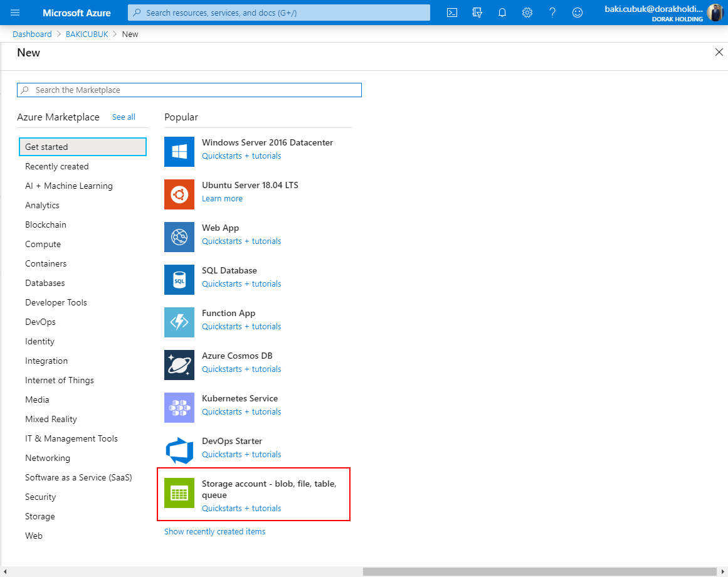Open the portal hamburger menu
Image resolution: width=728 pixels, height=577 pixels.
click(x=15, y=13)
